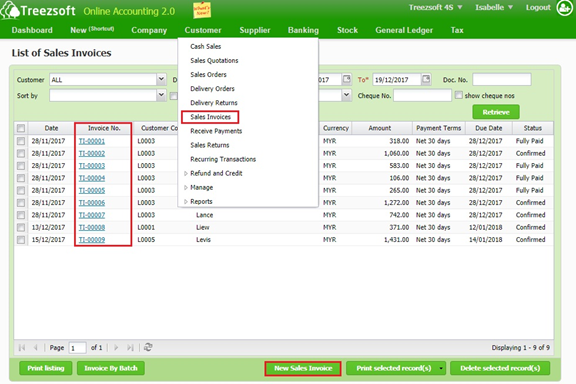Open the Stock menu

pyautogui.click(x=348, y=30)
